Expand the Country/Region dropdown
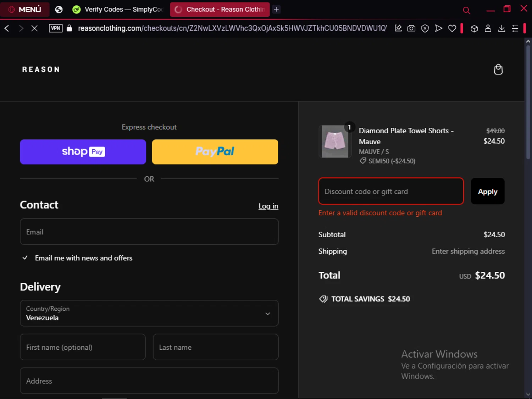 pos(149,313)
